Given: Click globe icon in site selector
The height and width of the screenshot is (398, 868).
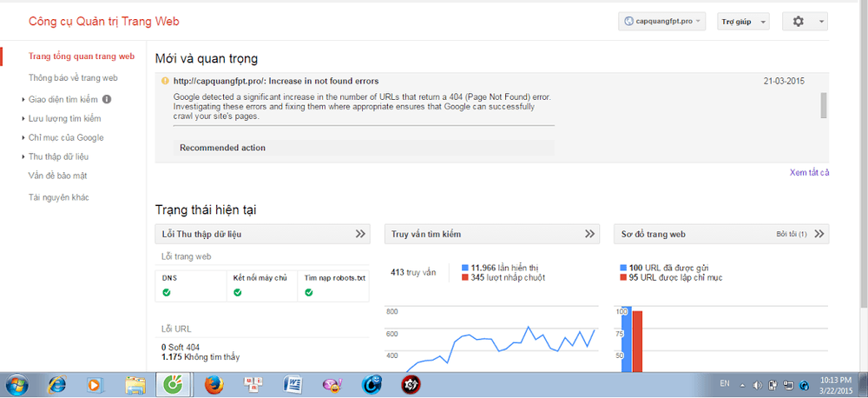Looking at the screenshot, I should pos(628,22).
